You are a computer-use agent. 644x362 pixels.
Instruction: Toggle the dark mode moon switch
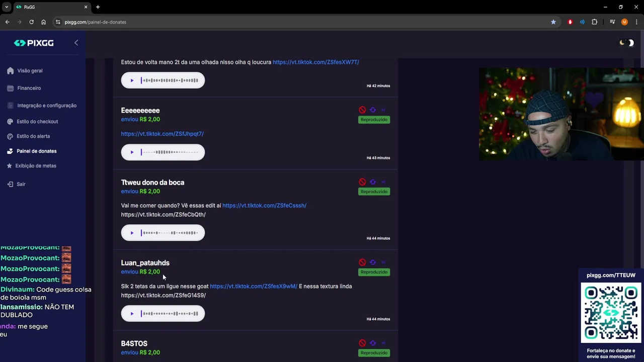[x=627, y=43]
